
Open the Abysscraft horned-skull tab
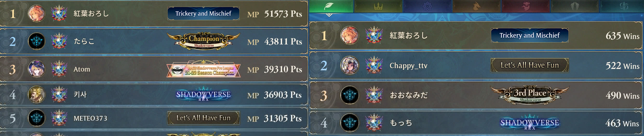(x=525, y=6)
